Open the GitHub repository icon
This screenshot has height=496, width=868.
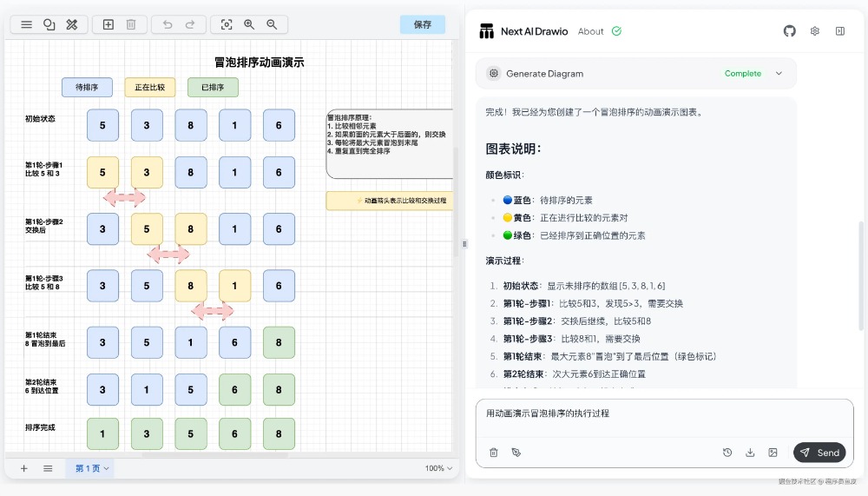789,31
